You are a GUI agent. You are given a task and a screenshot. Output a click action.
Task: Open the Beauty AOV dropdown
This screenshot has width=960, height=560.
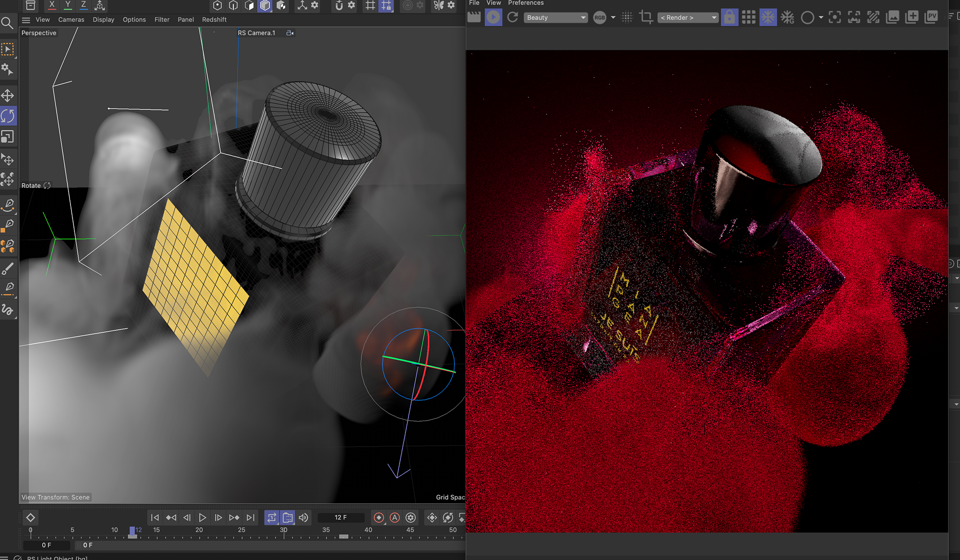tap(555, 17)
